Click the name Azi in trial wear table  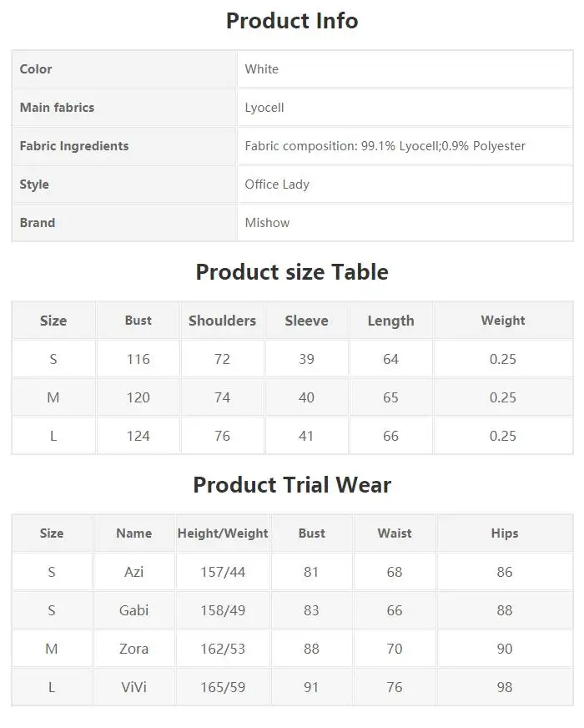point(133,572)
